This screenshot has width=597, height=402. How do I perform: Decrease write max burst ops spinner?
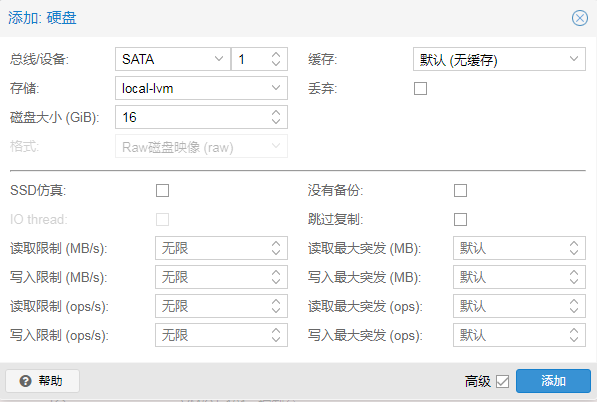pyautogui.click(x=574, y=339)
